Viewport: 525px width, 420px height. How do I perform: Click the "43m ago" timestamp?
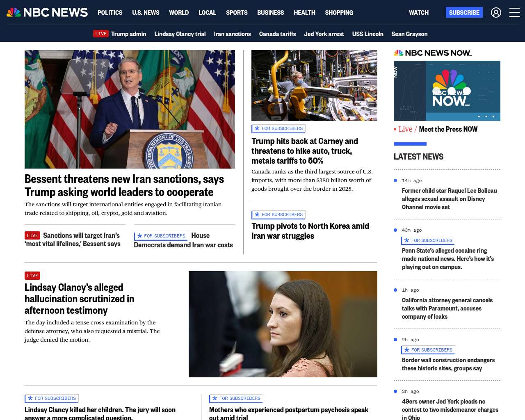[x=412, y=230]
